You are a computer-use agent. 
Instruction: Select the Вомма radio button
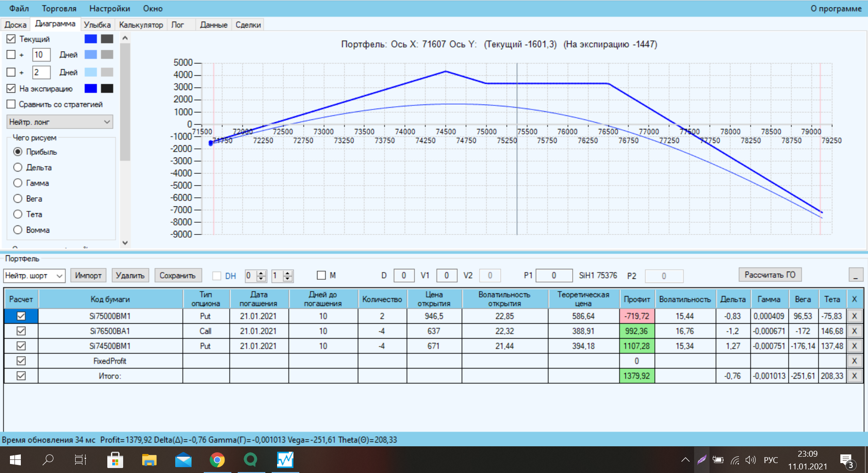pos(18,230)
